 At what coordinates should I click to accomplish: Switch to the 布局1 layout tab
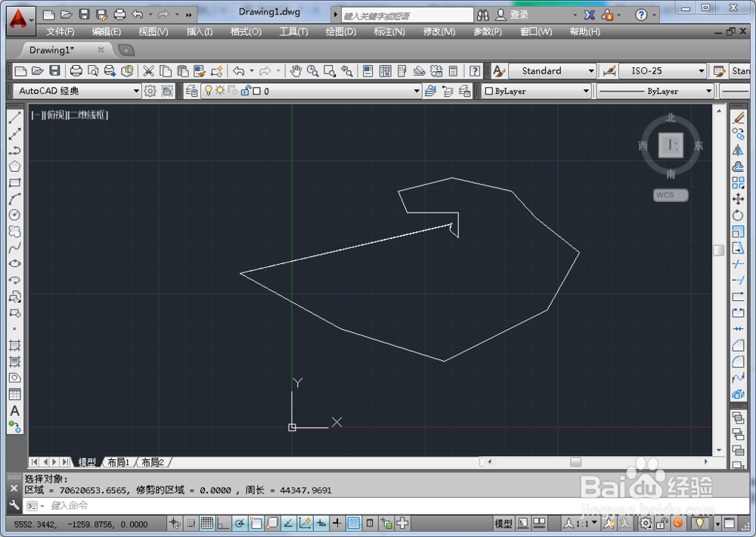118,462
